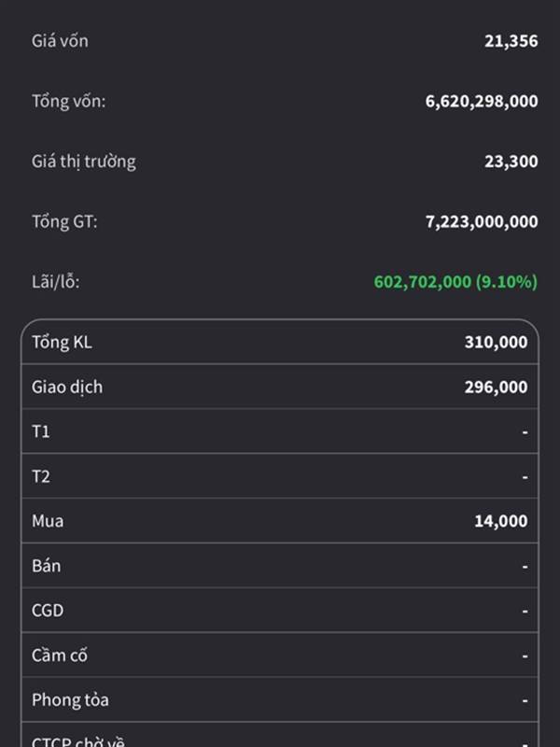Select the Bán row
The height and width of the screenshot is (747, 560).
tap(280, 566)
